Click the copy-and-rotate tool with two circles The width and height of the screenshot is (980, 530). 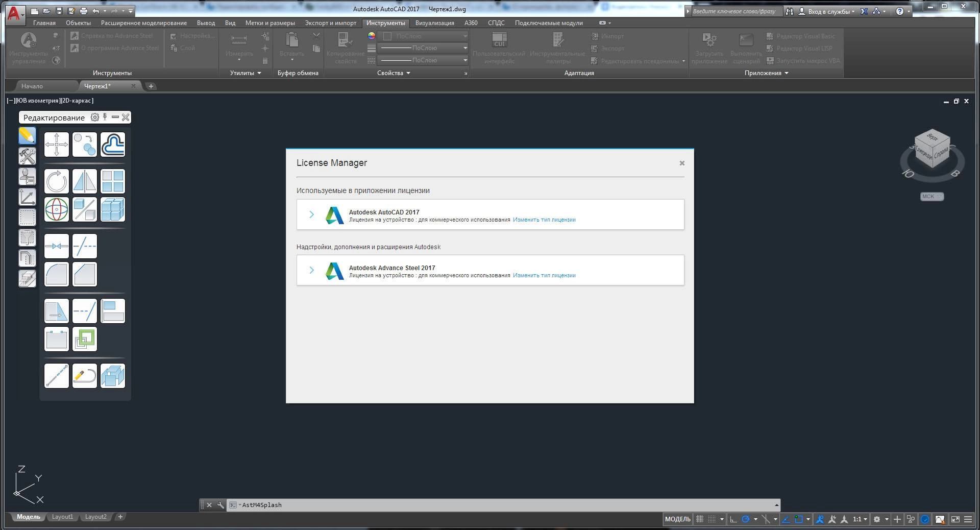click(x=85, y=144)
